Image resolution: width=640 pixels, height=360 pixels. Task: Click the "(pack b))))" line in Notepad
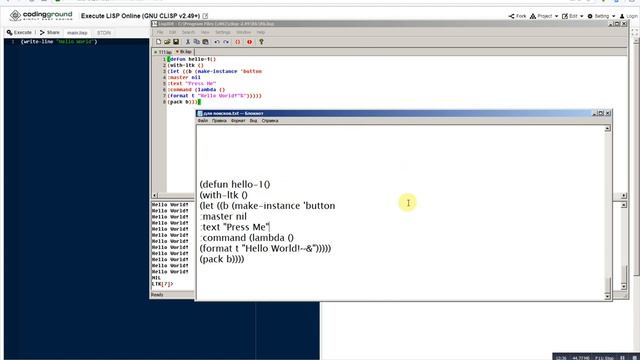click(222, 259)
